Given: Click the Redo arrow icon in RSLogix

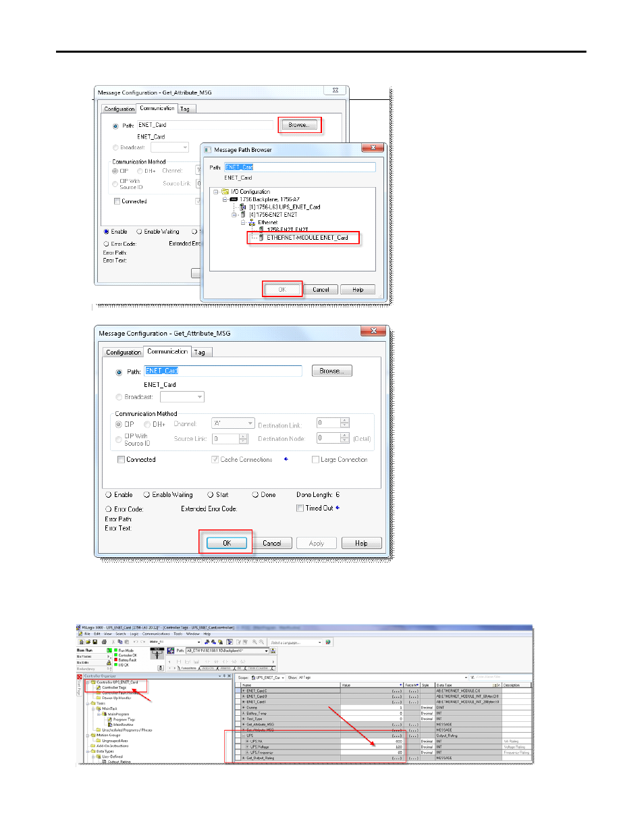Looking at the screenshot, I should [142, 642].
